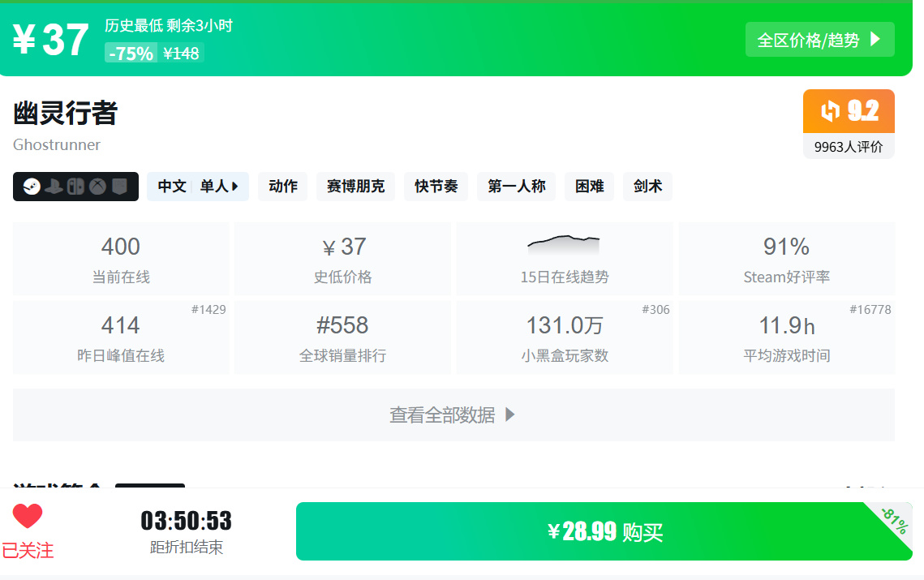
Task: Click the 小黑盒 rating logo 9.2 badge
Action: click(x=849, y=111)
